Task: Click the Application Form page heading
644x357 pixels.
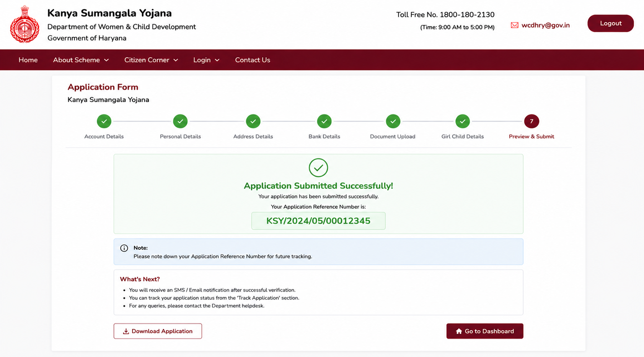Action: coord(103,87)
